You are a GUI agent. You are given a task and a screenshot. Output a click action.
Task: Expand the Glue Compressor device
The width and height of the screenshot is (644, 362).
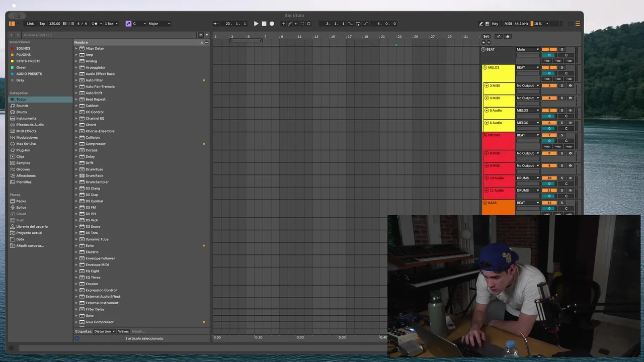[x=76, y=322]
